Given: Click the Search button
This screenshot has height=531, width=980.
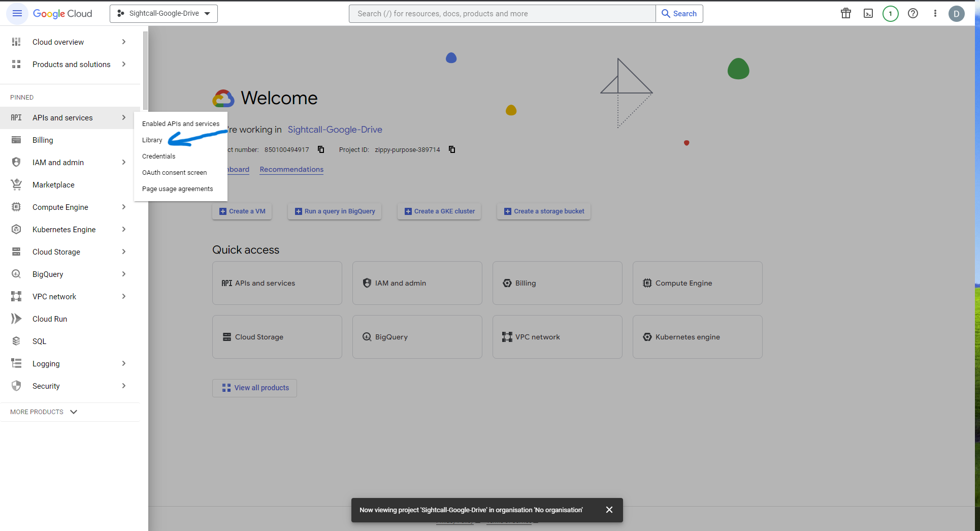Looking at the screenshot, I should coord(679,14).
